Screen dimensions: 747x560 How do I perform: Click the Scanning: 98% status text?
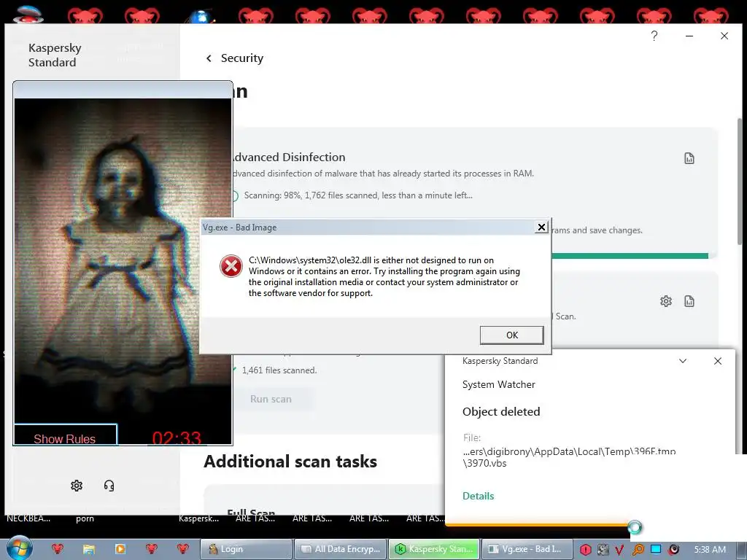point(358,195)
